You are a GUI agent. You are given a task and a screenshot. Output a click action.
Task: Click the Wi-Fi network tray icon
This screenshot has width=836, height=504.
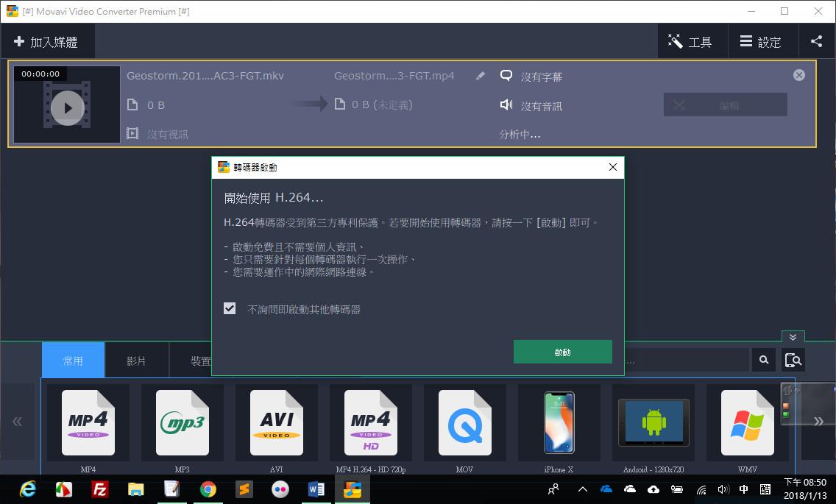point(701,489)
